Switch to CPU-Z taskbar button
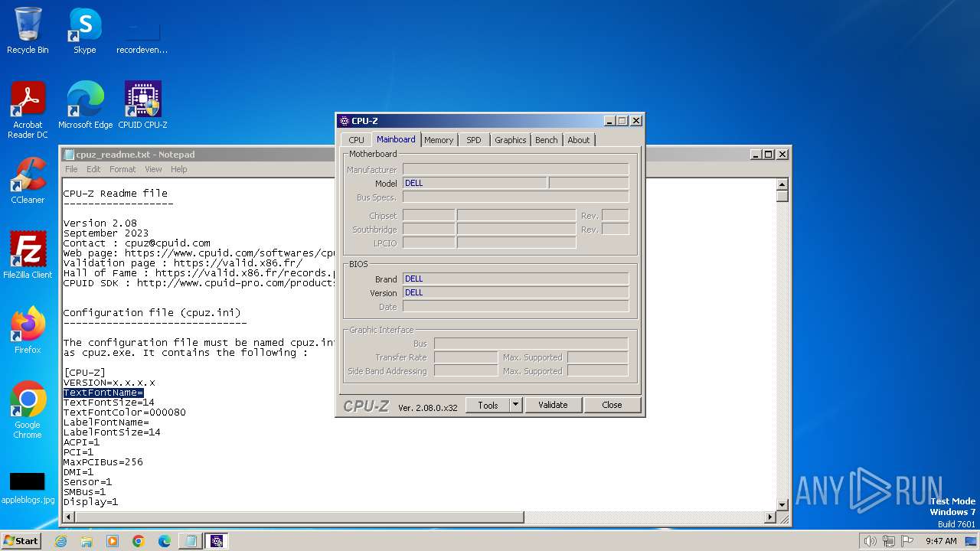The width and height of the screenshot is (980, 551). click(217, 541)
